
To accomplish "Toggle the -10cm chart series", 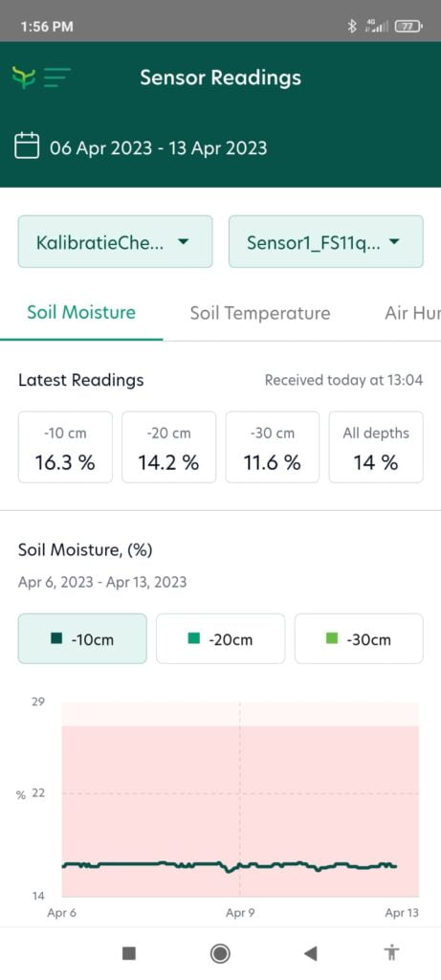I will click(x=82, y=638).
